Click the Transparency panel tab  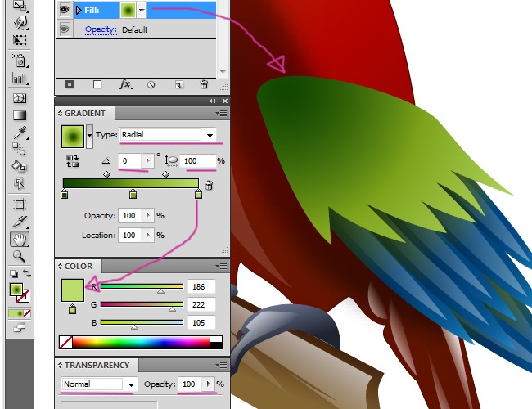(97, 366)
